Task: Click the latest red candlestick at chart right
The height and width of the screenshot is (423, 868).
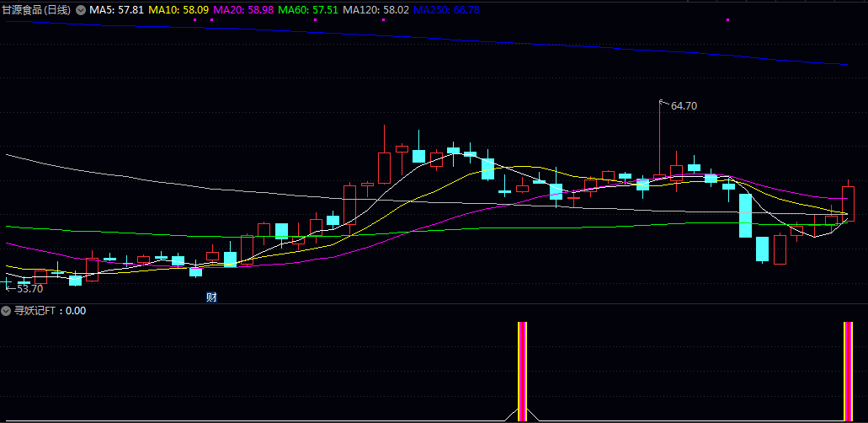Action: click(848, 203)
